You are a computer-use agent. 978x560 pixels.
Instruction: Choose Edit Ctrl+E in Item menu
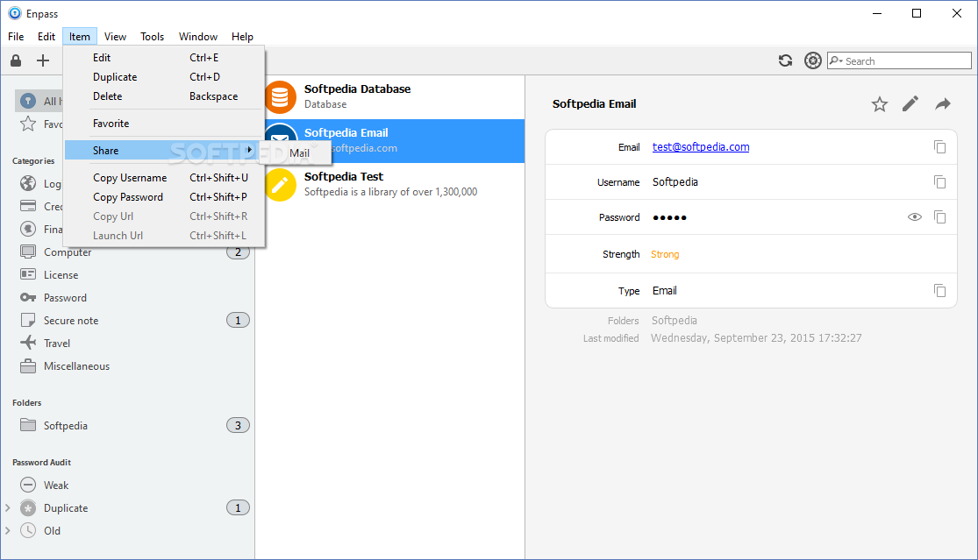164,57
